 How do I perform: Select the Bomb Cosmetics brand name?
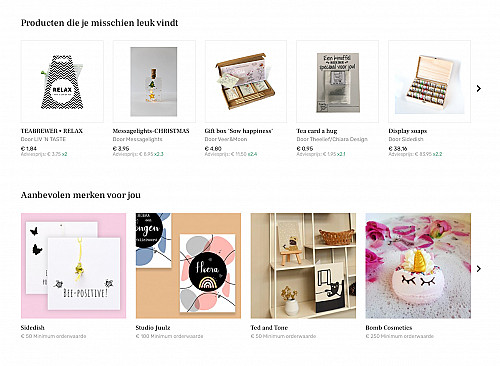tap(389, 328)
